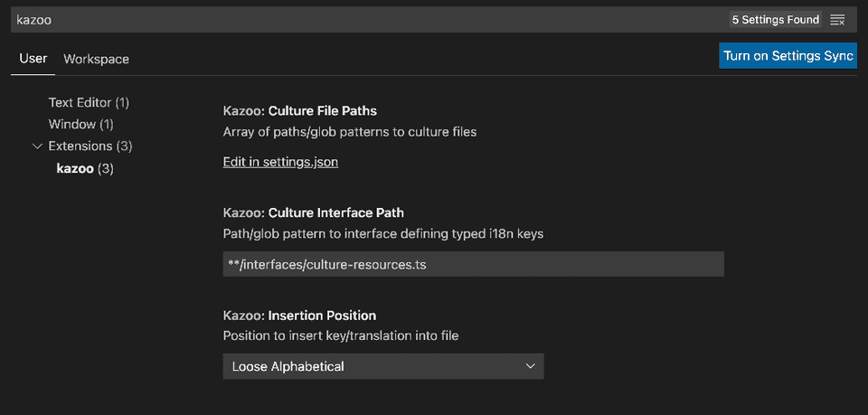Select Text Editor (1) in settings tree

click(89, 102)
